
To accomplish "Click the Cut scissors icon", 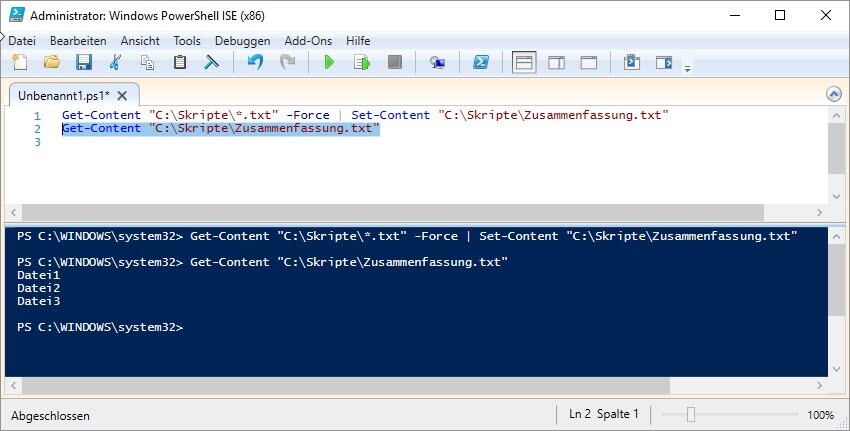I will [x=116, y=63].
